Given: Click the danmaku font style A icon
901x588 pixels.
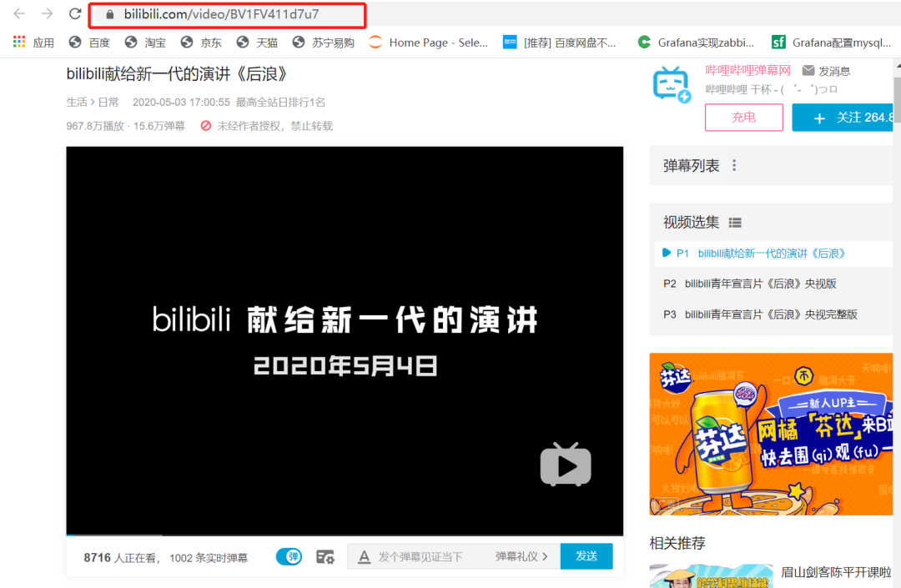Looking at the screenshot, I should 364,556.
